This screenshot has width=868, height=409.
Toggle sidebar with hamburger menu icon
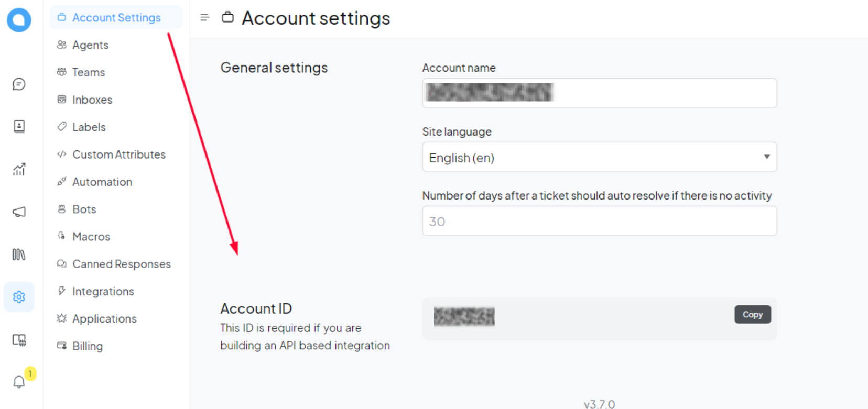point(205,18)
